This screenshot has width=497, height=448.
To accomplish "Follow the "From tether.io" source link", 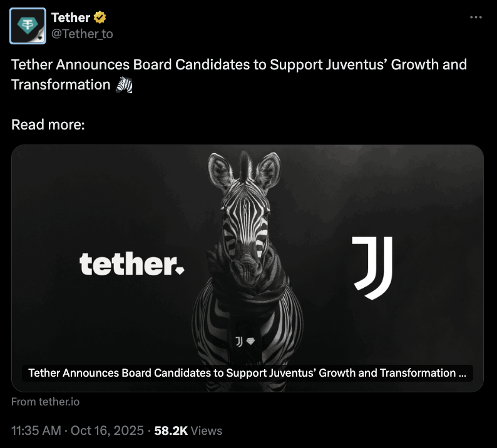I will pos(45,402).
